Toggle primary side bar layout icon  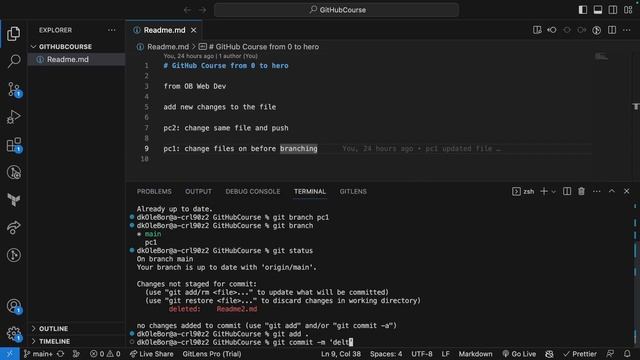583,10
